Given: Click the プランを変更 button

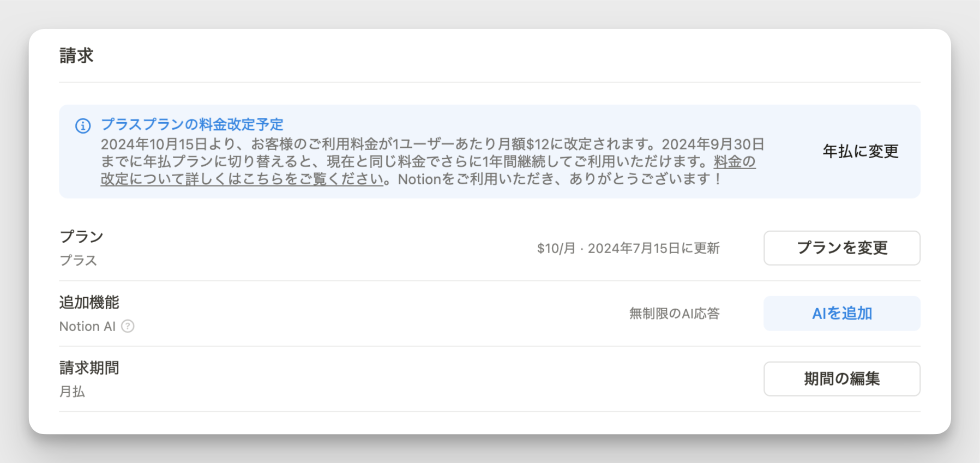Looking at the screenshot, I should pos(841,248).
